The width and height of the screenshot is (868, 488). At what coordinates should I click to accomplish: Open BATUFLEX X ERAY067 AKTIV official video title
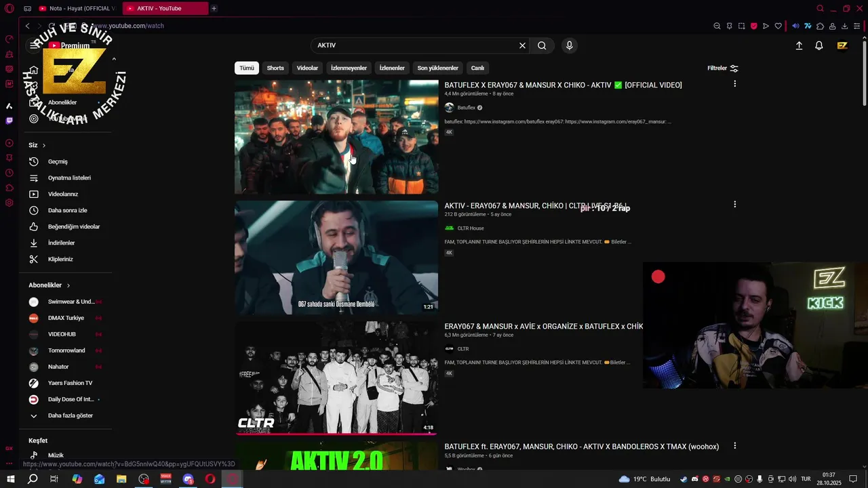(x=563, y=85)
